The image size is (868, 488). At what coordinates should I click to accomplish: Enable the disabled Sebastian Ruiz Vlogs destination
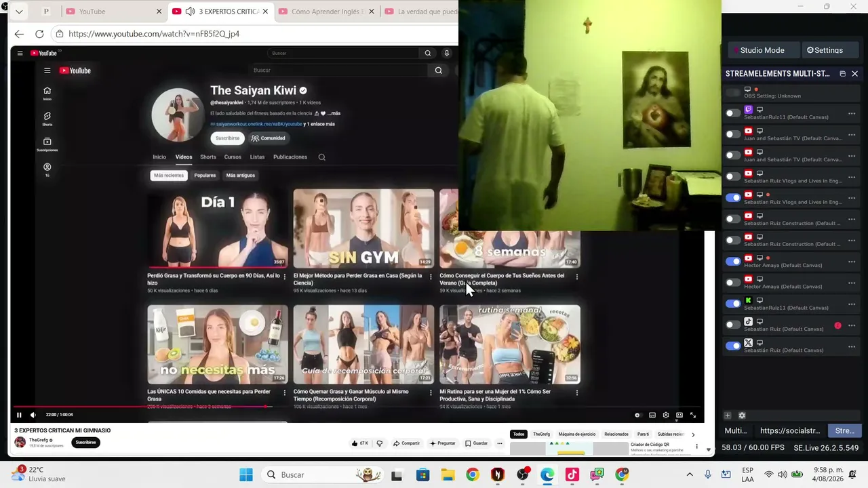tap(733, 176)
